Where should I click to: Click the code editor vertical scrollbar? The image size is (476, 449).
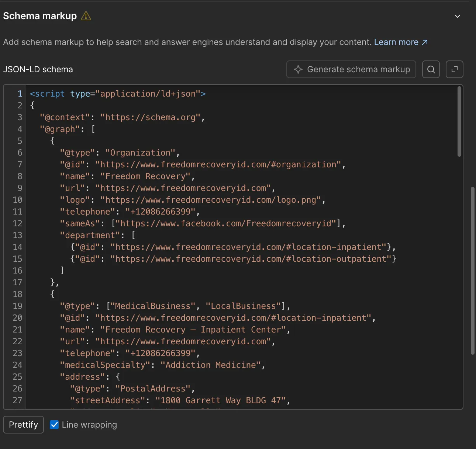(459, 122)
